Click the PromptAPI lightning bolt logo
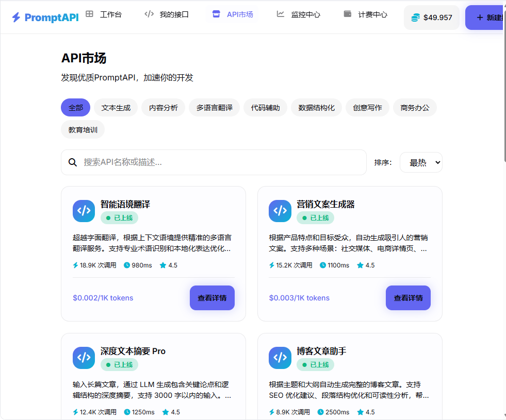 tap(16, 18)
